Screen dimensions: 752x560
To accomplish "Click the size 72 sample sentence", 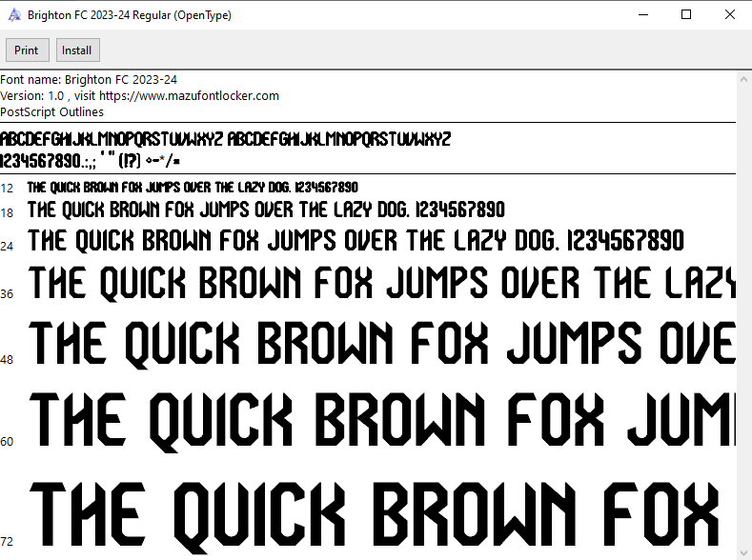I will click(x=374, y=517).
